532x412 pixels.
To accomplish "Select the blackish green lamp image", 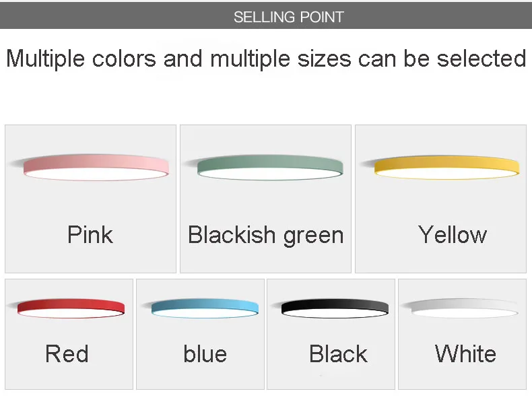I will pos(271,168).
